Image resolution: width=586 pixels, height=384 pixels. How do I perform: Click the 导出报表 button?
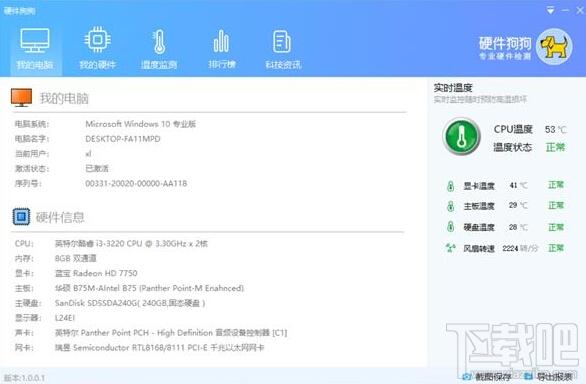click(548, 377)
